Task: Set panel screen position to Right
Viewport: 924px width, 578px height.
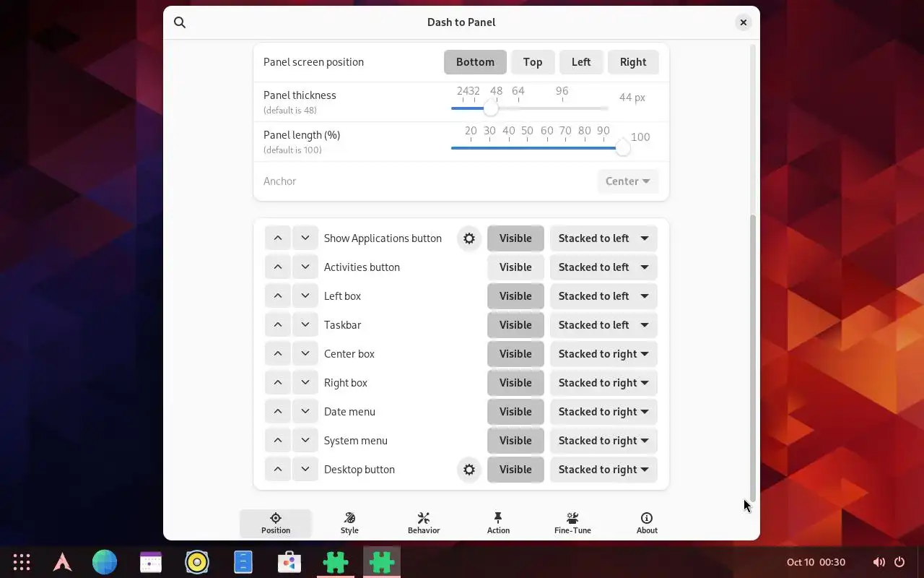Action: (633, 62)
